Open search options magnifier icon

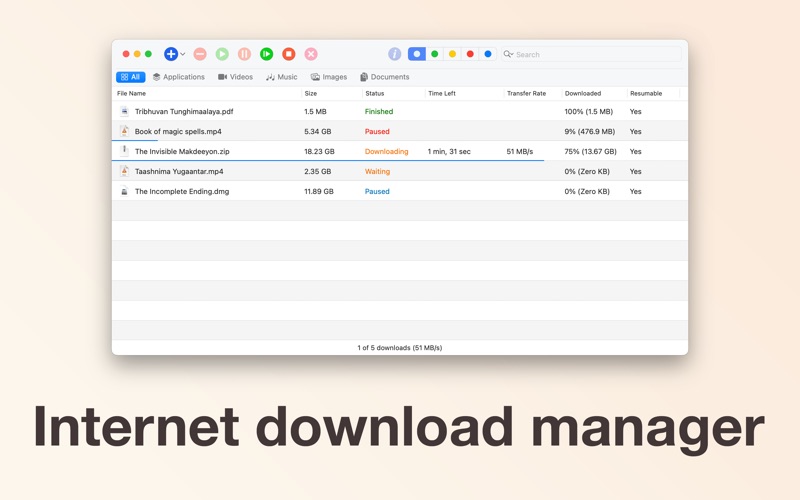[x=508, y=54]
